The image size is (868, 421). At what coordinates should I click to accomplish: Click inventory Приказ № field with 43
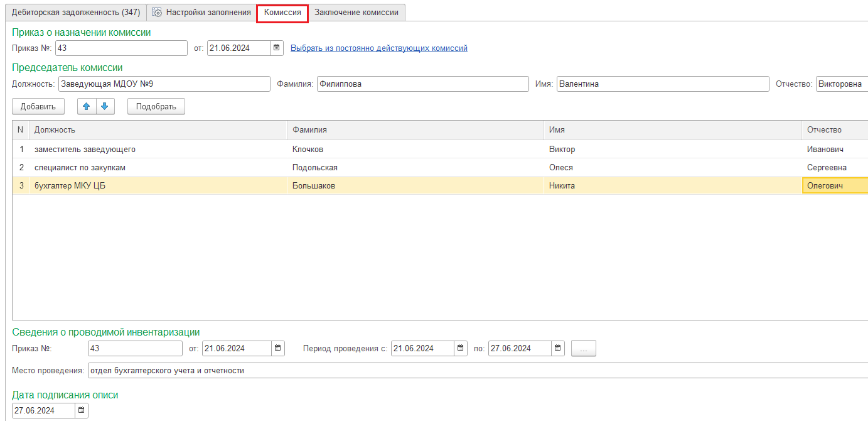pos(136,349)
